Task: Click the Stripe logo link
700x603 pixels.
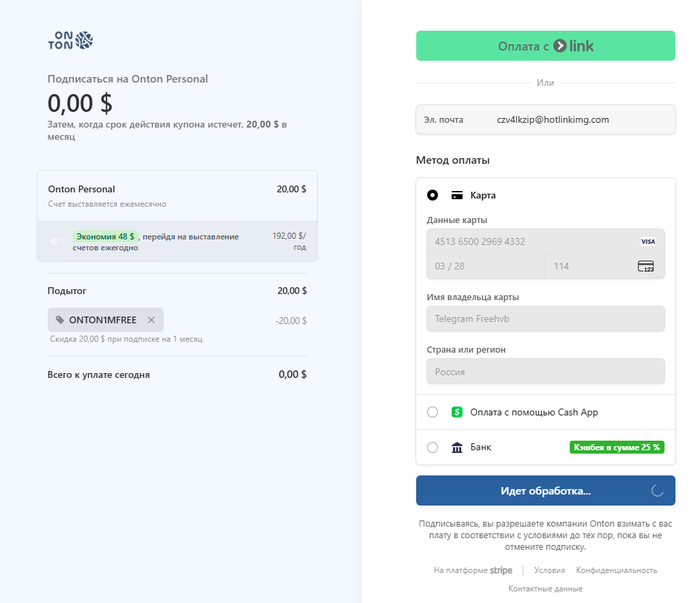Action: coord(501,570)
